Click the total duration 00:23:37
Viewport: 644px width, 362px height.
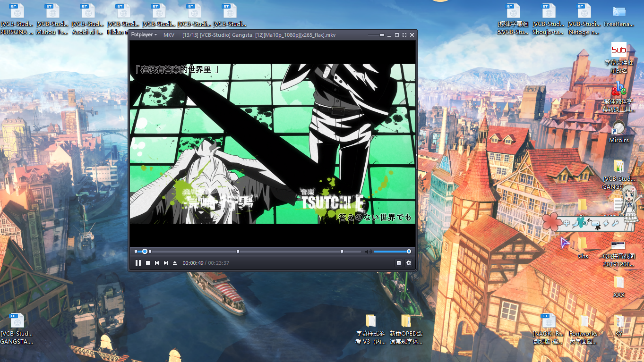219,263
